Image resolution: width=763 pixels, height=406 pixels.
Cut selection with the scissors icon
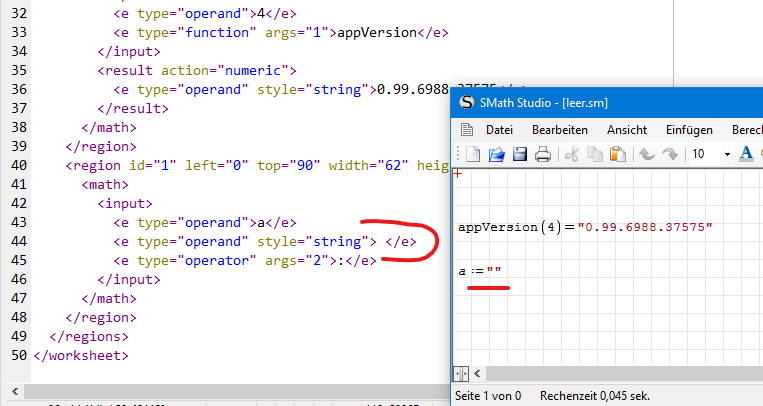[572, 154]
